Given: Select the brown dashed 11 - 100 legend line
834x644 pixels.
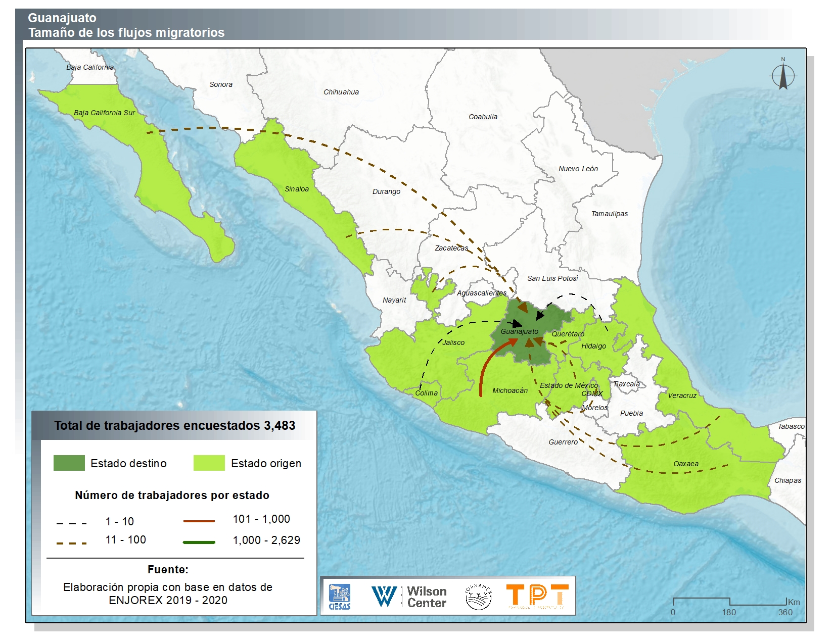Looking at the screenshot, I should coord(71,543).
